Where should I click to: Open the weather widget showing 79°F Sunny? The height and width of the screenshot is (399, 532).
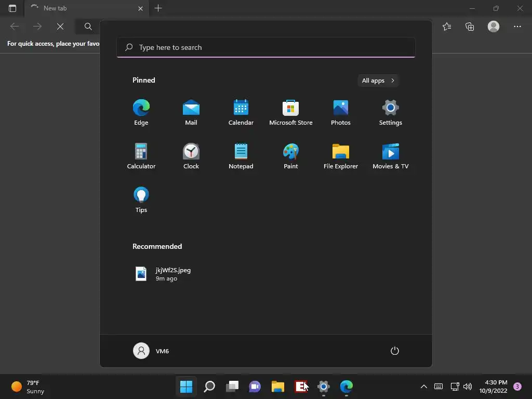coord(28,387)
